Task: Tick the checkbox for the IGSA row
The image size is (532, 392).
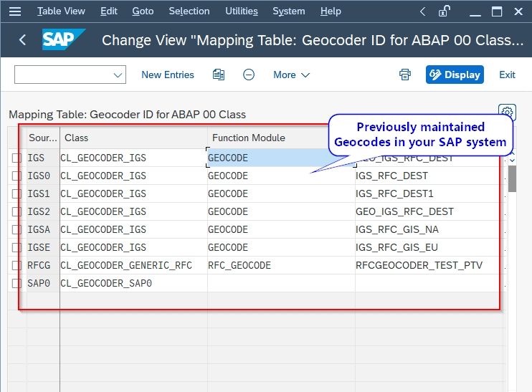Action: 16,230
